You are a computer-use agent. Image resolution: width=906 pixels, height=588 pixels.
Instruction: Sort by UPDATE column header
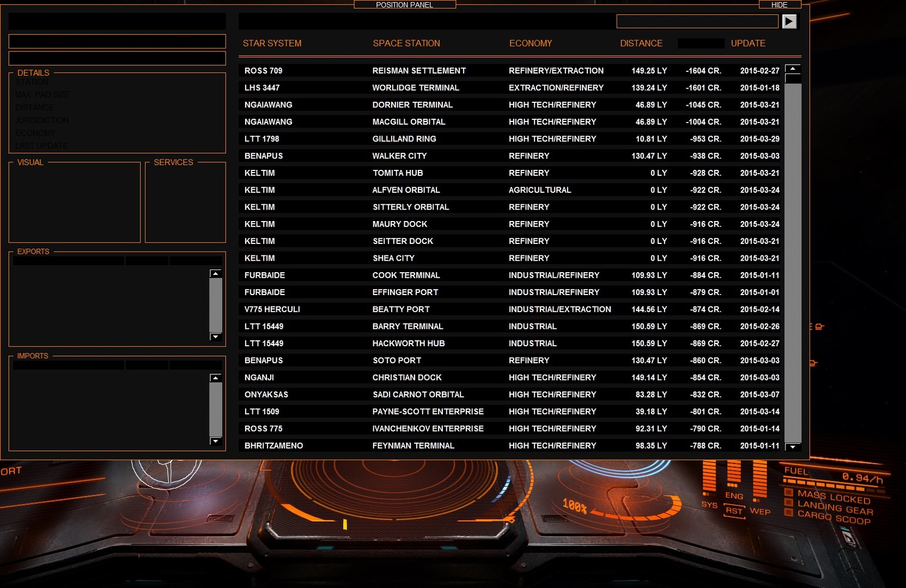pos(748,43)
